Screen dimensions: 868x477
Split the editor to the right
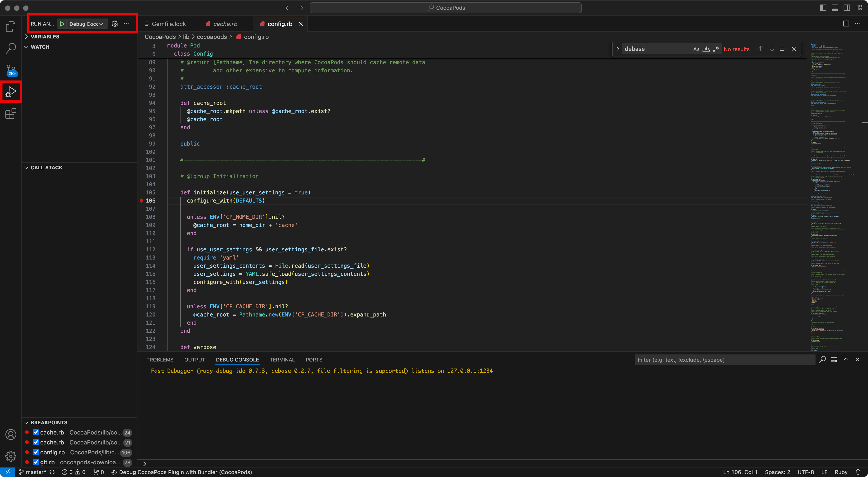[x=846, y=24]
